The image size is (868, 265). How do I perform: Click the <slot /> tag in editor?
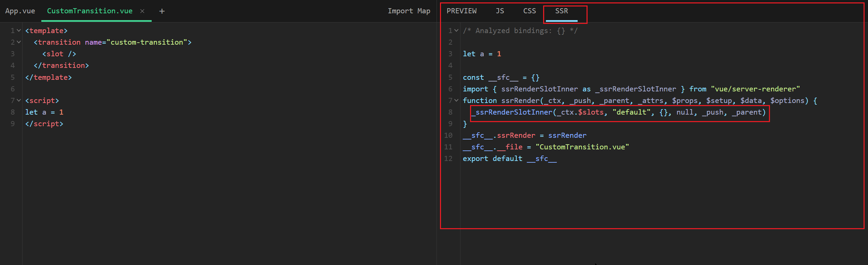coord(59,54)
